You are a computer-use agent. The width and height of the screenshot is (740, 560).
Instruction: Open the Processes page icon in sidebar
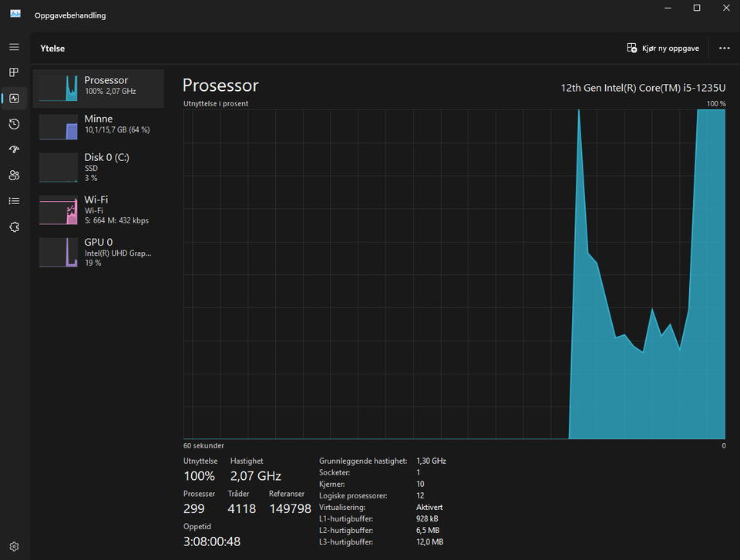(x=14, y=72)
